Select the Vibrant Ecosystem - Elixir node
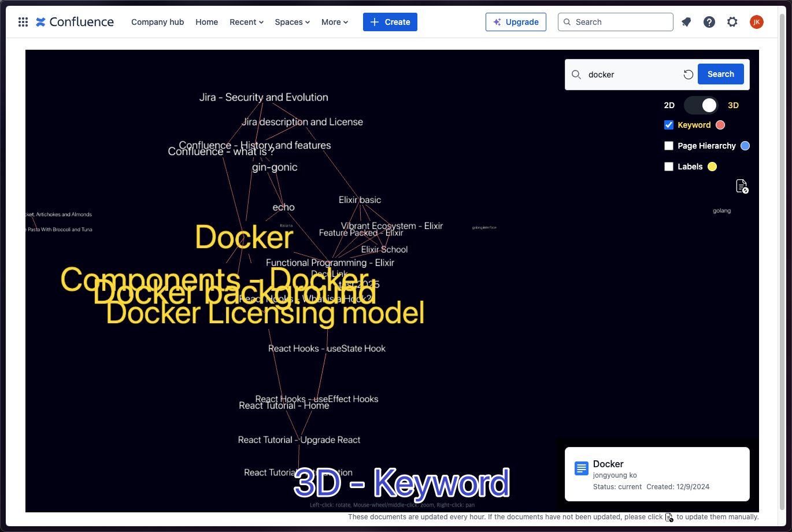792x532 pixels. 392,226
